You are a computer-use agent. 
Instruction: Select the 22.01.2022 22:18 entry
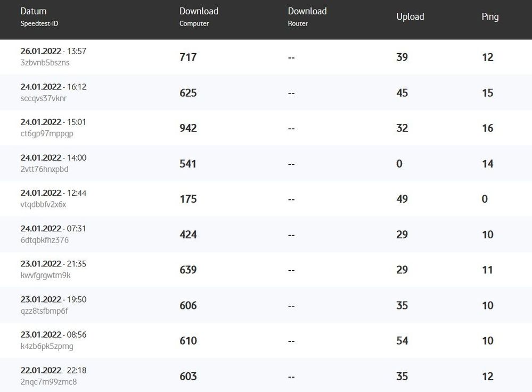point(53,370)
